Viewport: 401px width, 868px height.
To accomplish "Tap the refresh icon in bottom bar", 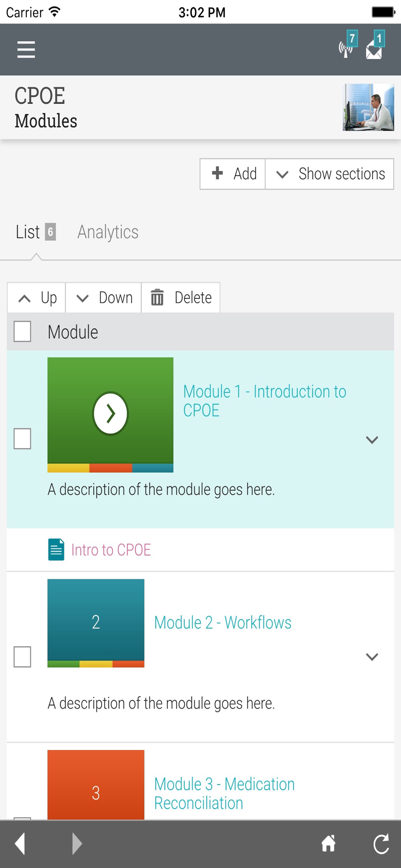I will (381, 844).
